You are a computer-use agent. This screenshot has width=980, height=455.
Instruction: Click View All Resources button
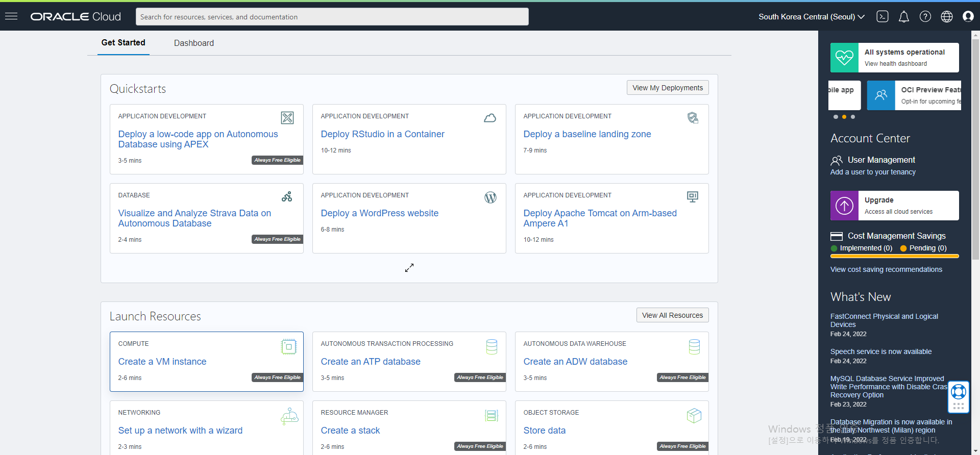click(672, 315)
